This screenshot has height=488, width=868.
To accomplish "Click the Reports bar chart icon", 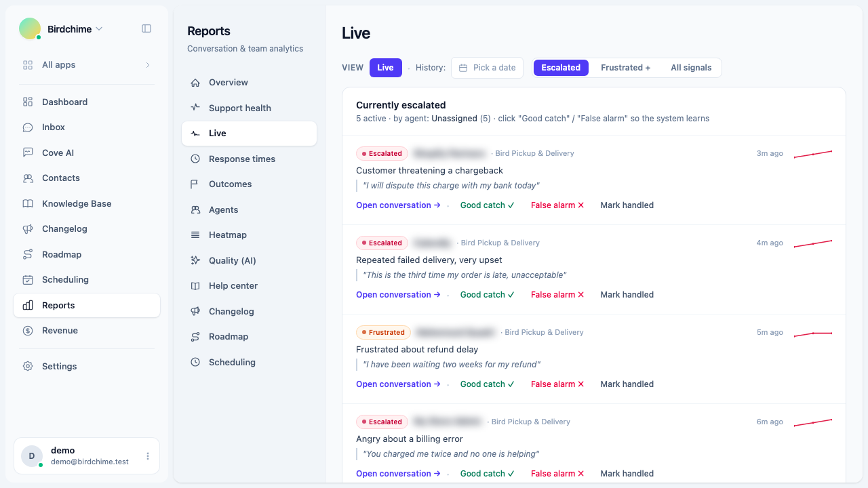I will [x=28, y=305].
